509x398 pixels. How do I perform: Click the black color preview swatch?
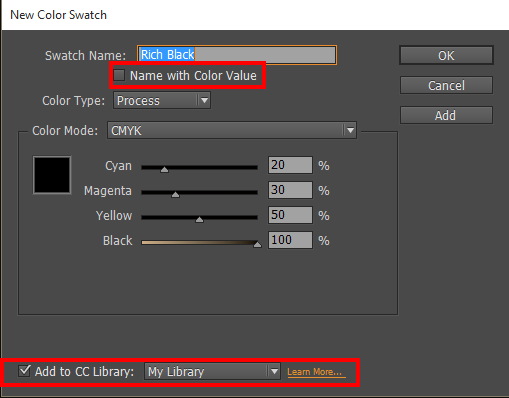click(x=52, y=175)
